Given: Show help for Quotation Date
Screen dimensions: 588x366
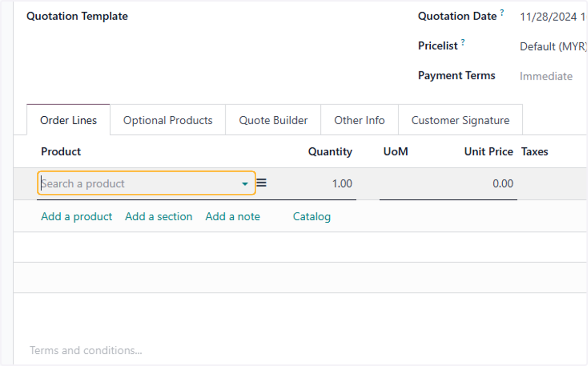Looking at the screenshot, I should (x=502, y=13).
